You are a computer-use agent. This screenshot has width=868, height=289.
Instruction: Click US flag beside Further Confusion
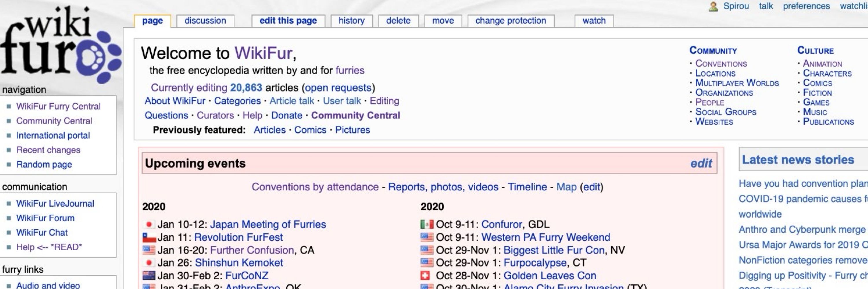point(149,250)
